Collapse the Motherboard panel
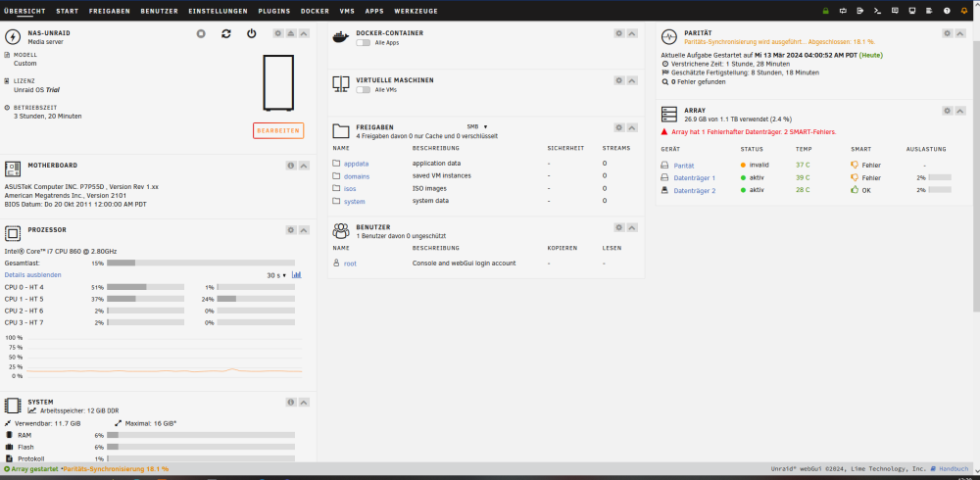 click(x=304, y=166)
